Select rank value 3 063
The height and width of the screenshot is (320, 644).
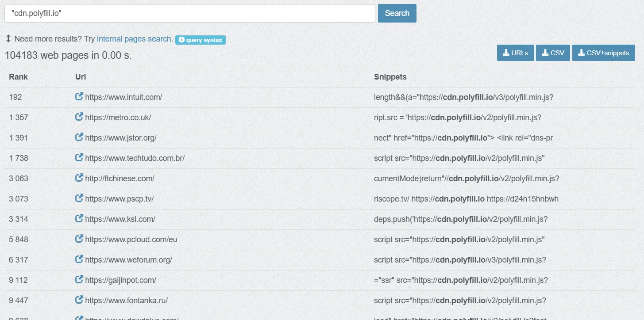click(18, 179)
